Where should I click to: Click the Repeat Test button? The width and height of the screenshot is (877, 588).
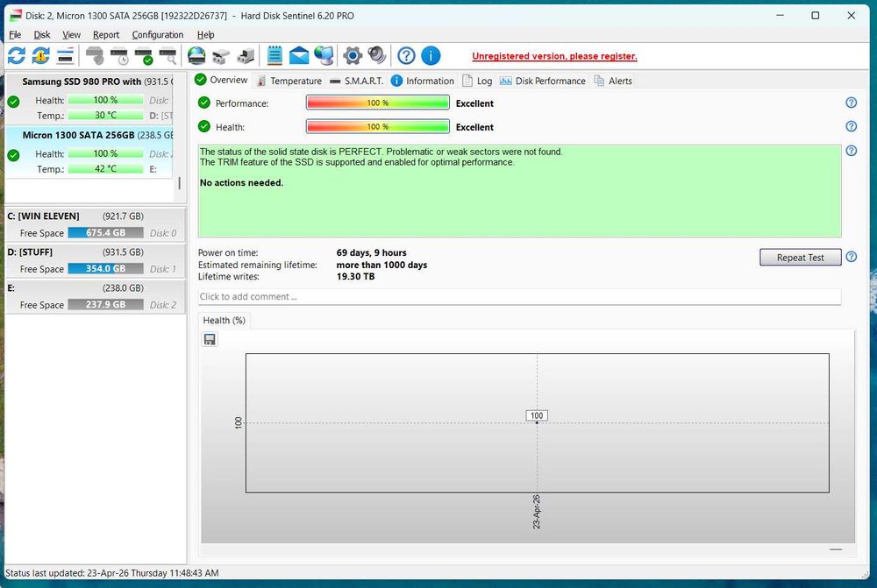point(801,257)
